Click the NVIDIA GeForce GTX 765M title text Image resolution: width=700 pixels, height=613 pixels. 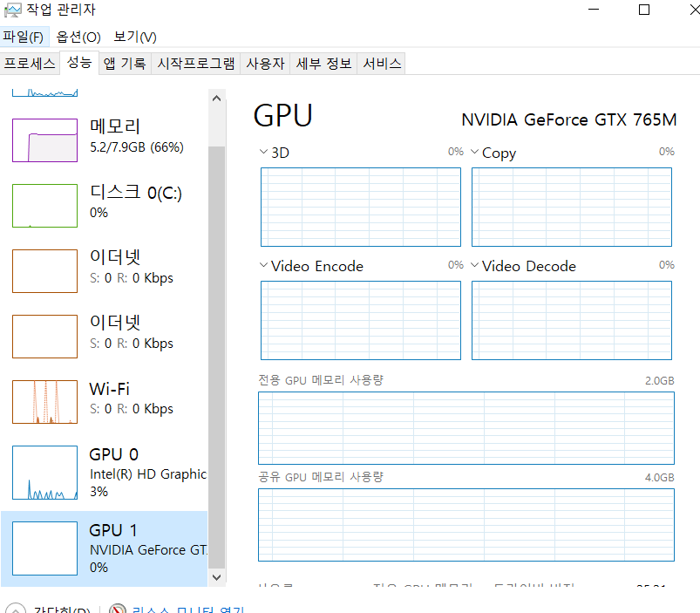569,119
